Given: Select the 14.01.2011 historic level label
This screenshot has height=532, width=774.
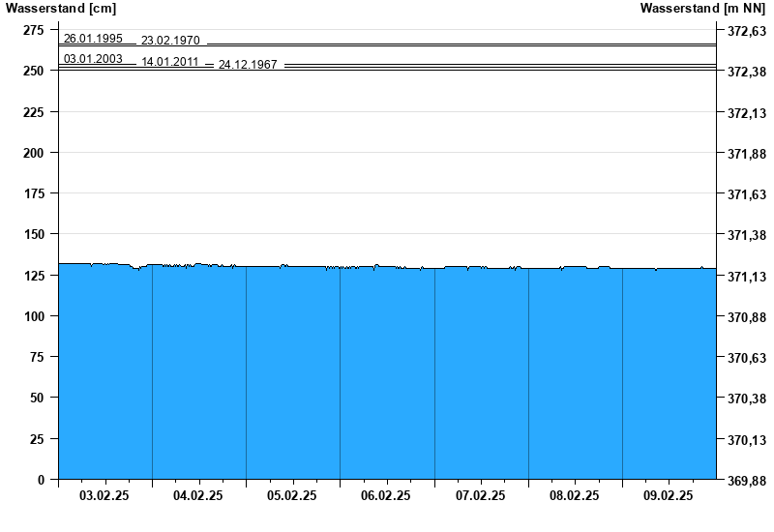Looking at the screenshot, I should coord(170,62).
